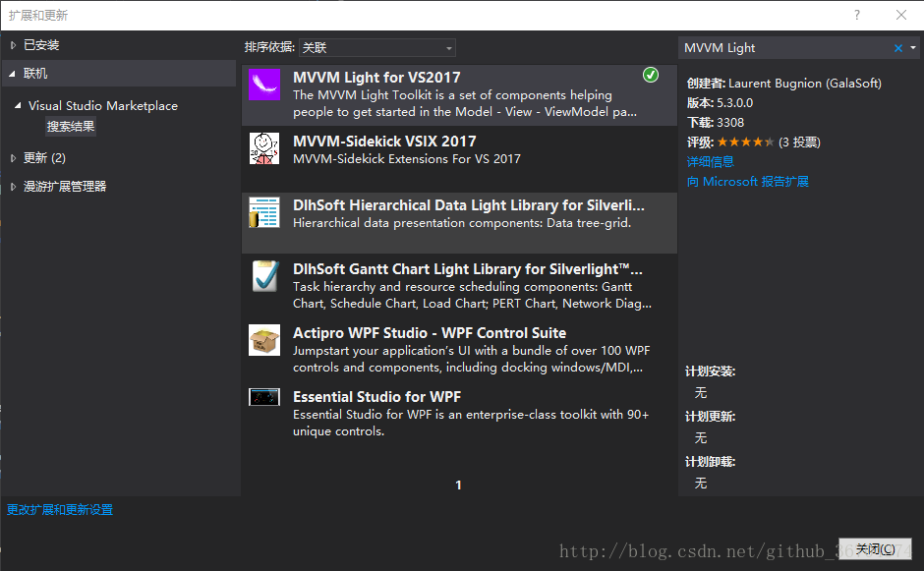Screen dimensions: 924x571
Task: Open the sort-by 关联 combo box
Action: click(377, 48)
